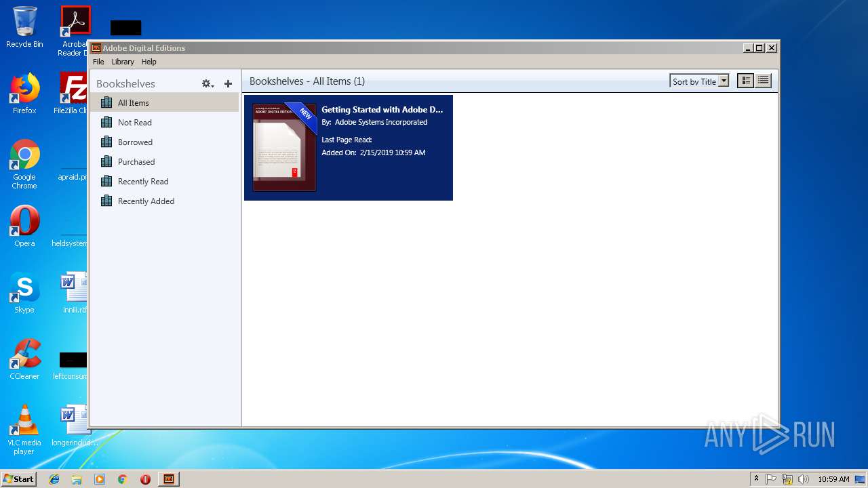Open the Help menu
868x488 pixels.
[149, 62]
